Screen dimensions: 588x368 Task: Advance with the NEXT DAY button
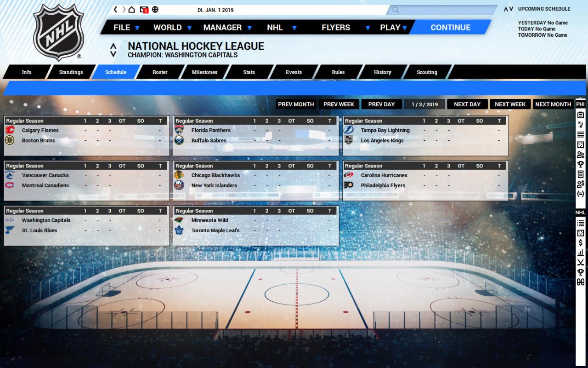(x=467, y=104)
